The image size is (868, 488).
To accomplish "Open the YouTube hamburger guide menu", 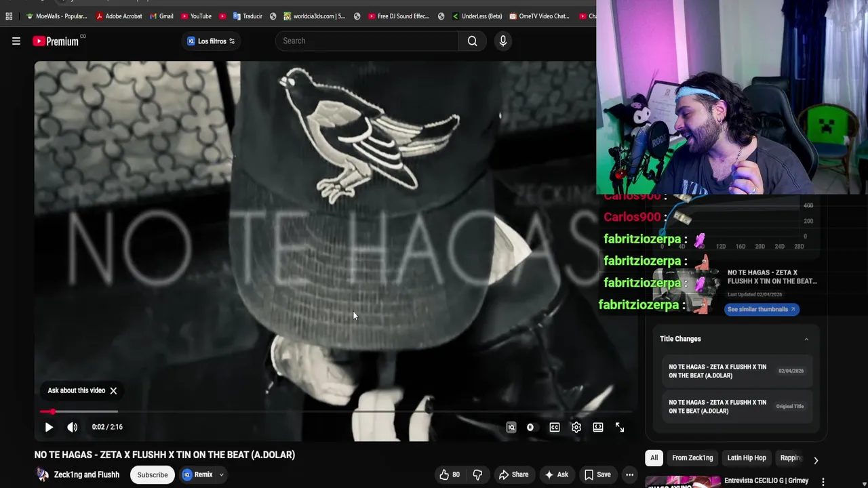I will tap(16, 41).
